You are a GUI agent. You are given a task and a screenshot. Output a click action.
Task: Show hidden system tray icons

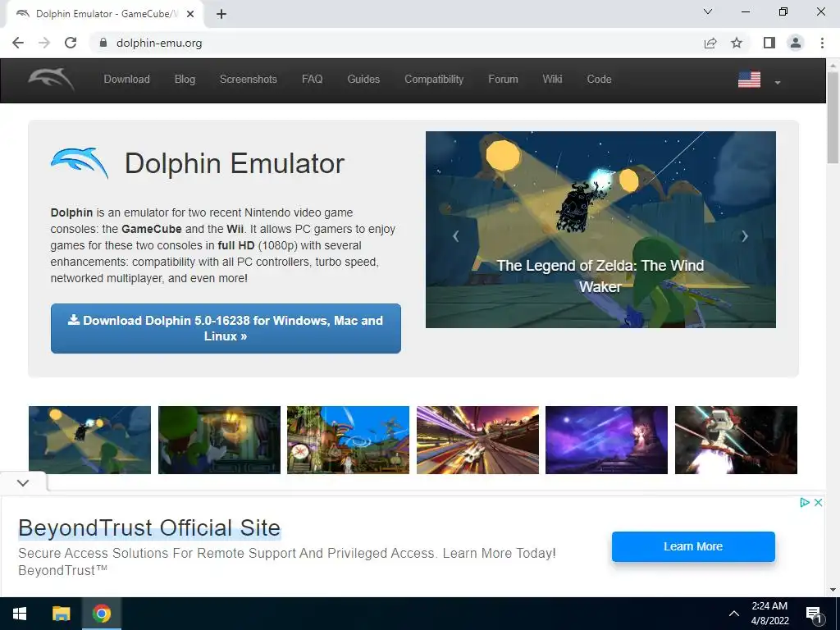[734, 614]
